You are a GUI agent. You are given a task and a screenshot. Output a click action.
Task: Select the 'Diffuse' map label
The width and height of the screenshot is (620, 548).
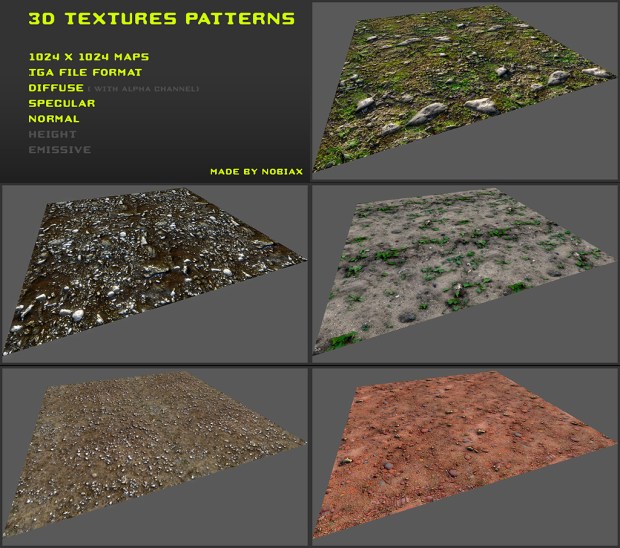tap(56, 88)
